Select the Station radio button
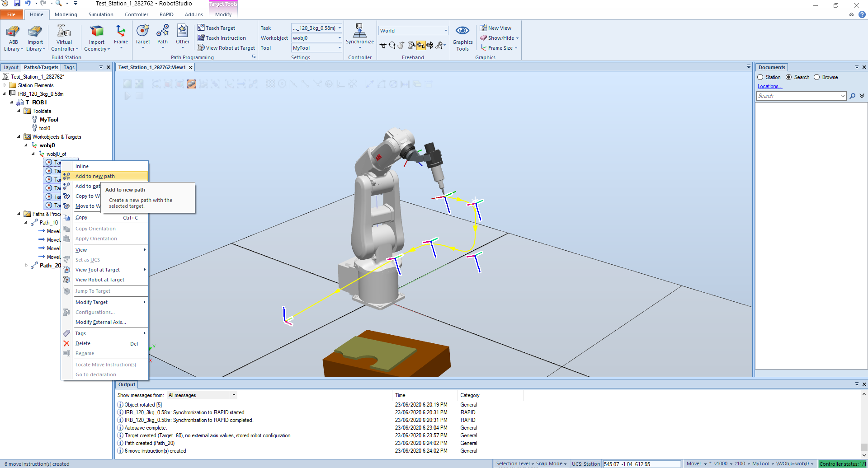 [x=760, y=77]
